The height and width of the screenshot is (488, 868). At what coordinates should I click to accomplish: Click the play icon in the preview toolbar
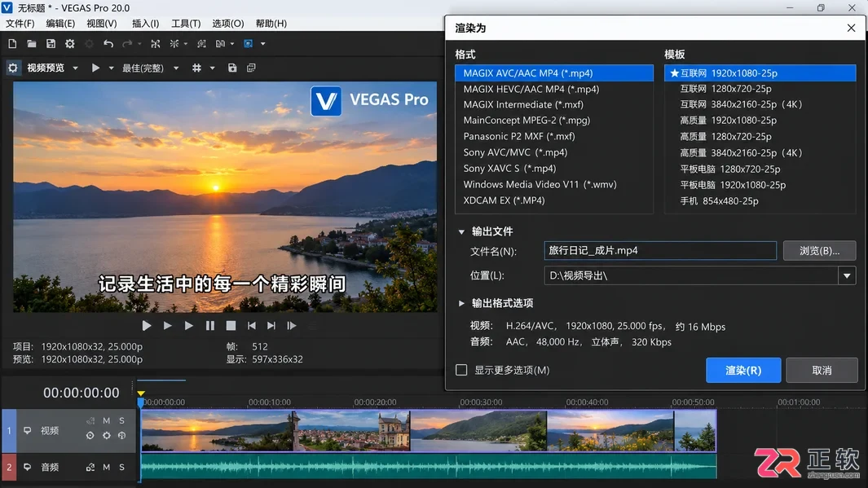(96, 68)
